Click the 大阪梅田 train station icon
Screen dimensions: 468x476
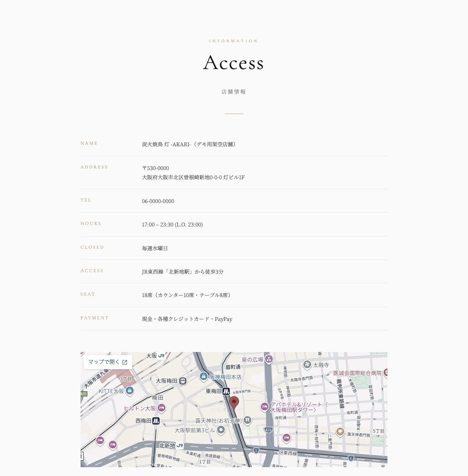183,381
